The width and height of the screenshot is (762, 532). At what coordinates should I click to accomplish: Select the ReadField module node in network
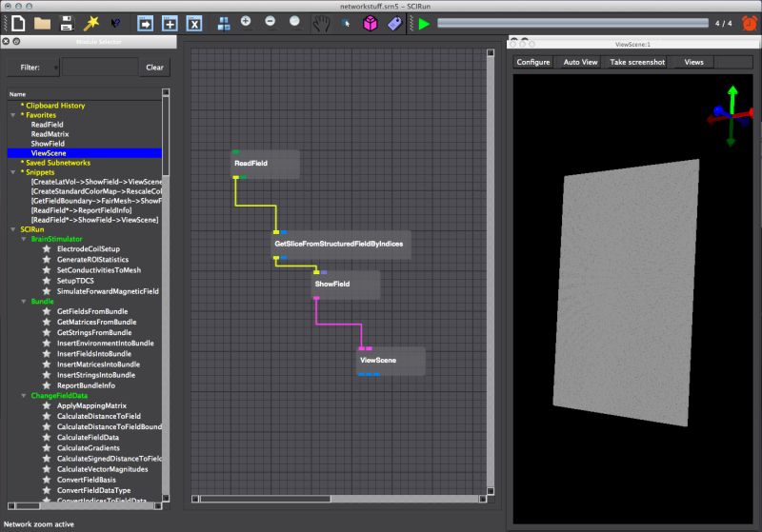tap(265, 164)
